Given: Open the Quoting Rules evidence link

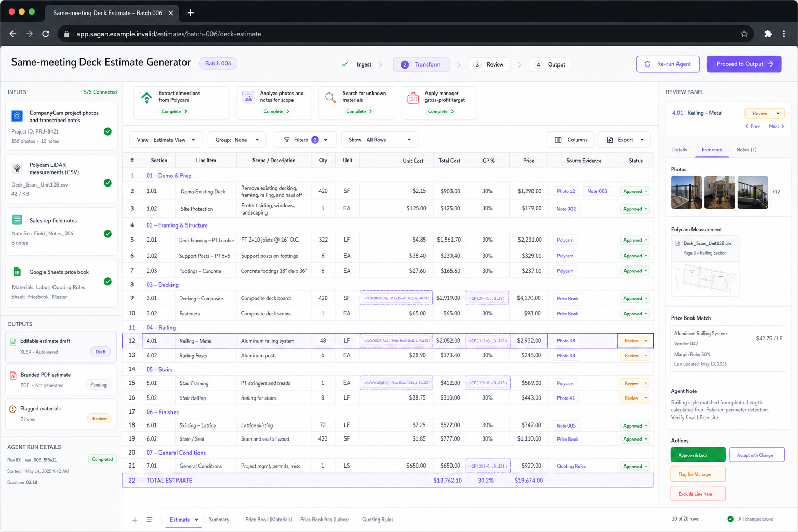Looking at the screenshot, I should click(571, 466).
